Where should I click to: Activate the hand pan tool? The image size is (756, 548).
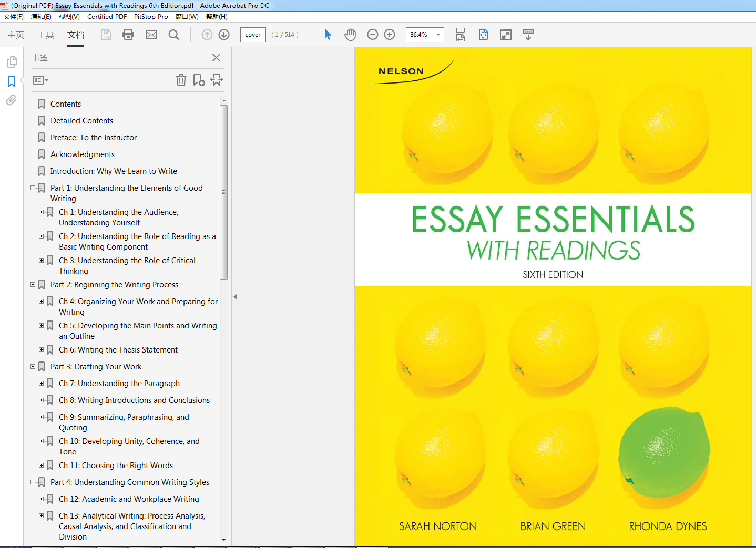pyautogui.click(x=350, y=35)
